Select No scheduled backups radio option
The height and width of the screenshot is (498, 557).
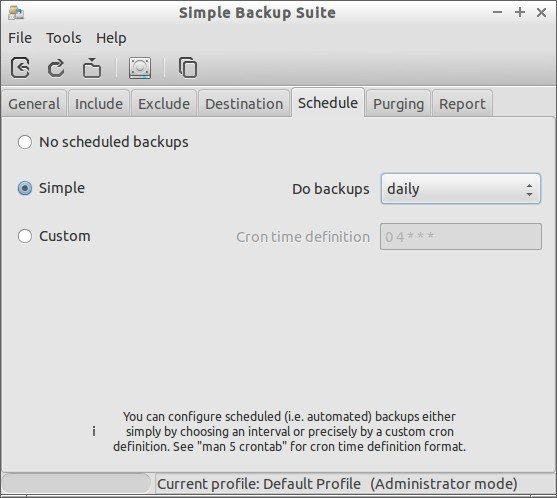pos(25,142)
